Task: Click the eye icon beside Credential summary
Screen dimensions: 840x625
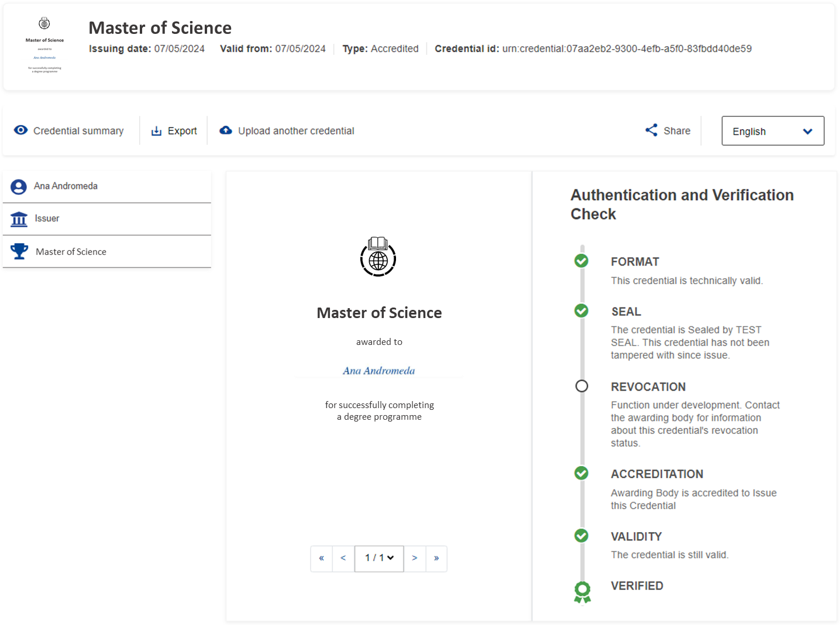Action: pyautogui.click(x=21, y=130)
